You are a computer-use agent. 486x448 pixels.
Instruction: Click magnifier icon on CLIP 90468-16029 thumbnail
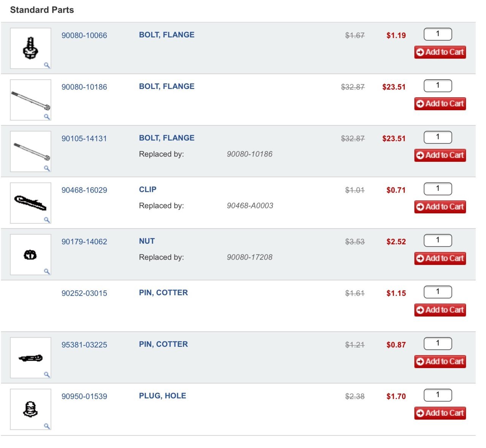(47, 220)
